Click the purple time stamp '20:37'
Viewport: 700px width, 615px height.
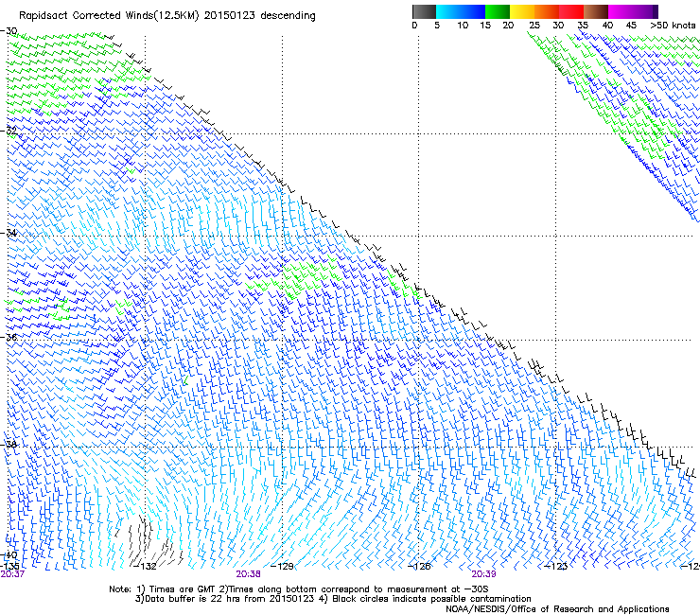tap(12, 574)
